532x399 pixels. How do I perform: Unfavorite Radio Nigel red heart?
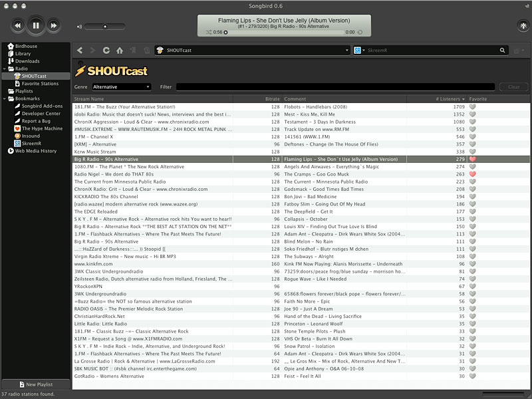point(472,174)
